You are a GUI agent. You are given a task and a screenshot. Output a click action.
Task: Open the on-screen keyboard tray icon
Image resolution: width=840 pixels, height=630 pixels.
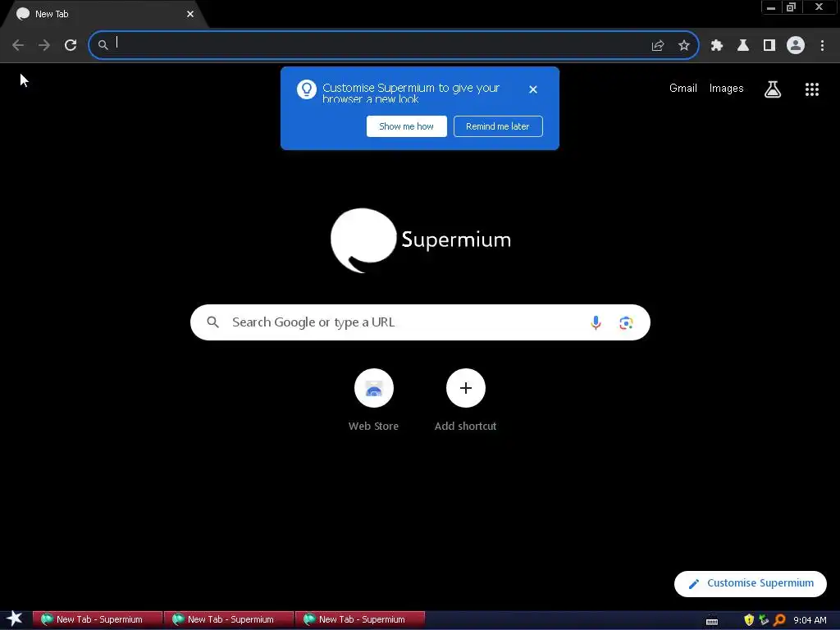click(712, 621)
